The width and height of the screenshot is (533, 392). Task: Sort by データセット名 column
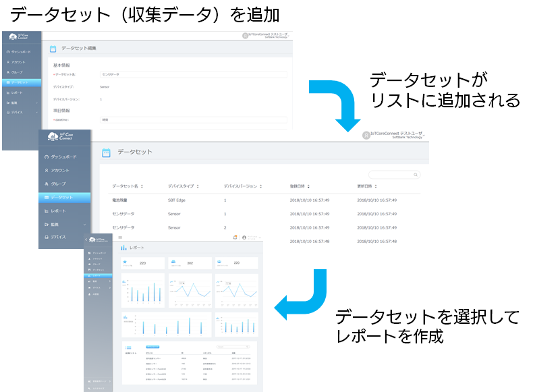[128, 186]
